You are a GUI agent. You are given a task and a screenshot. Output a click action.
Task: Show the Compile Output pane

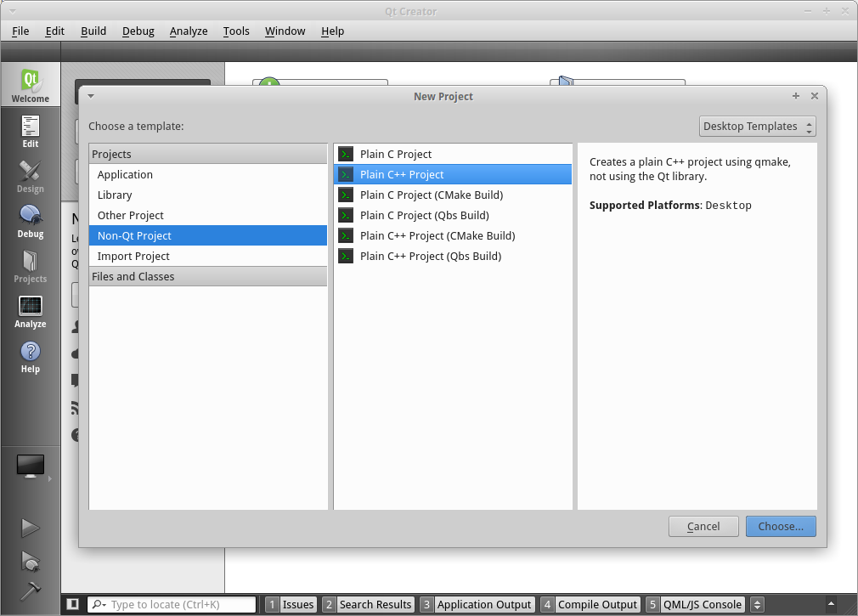[x=590, y=605]
